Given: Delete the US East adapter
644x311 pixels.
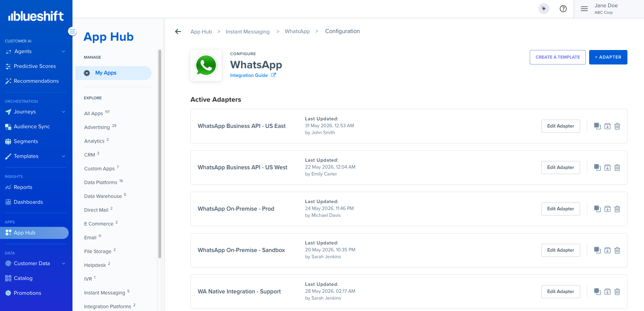Looking at the screenshot, I should pos(617,126).
